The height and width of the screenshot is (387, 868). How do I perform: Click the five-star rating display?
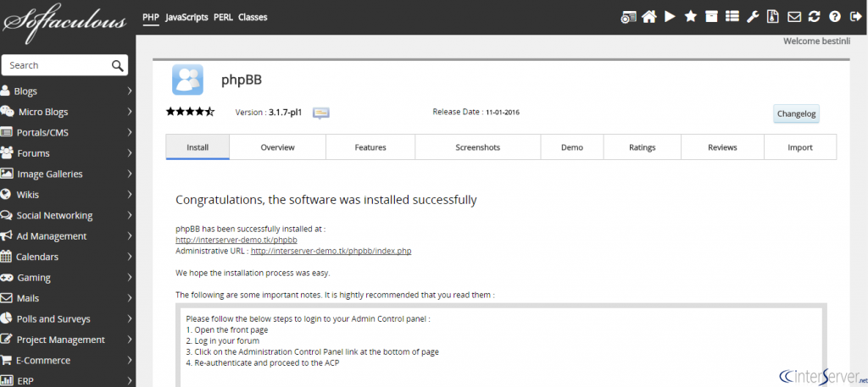click(x=190, y=112)
